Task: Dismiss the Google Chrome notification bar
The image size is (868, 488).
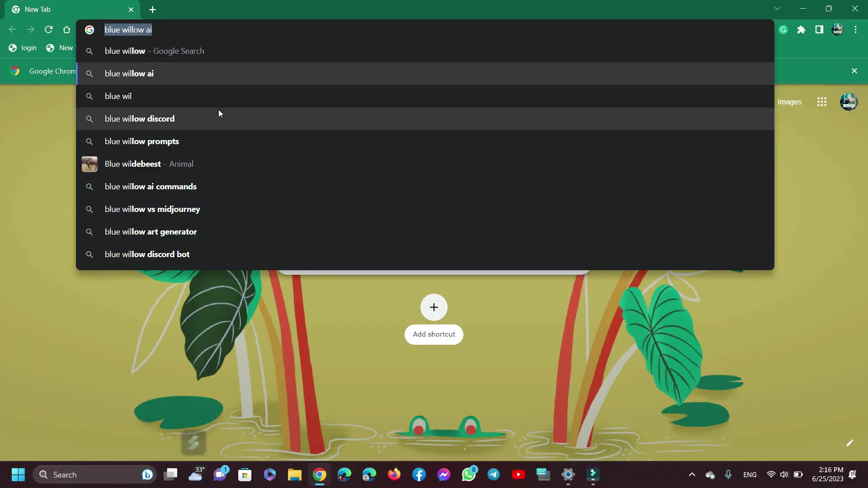Action: (854, 71)
